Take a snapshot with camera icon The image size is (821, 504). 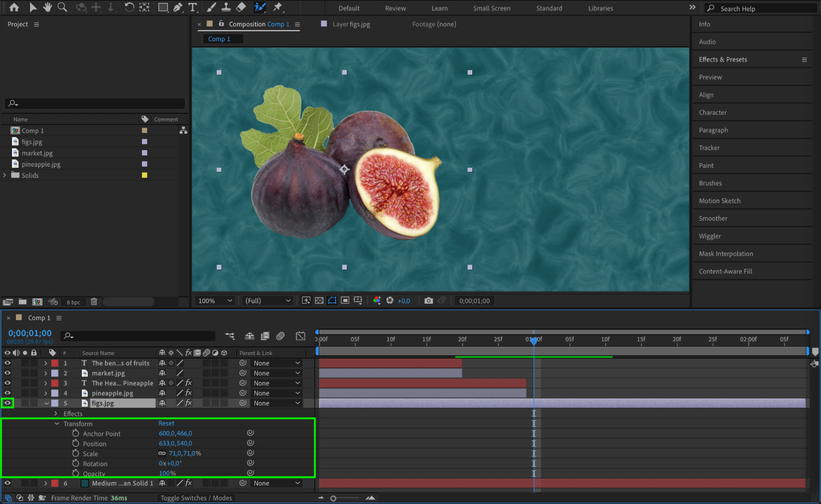point(428,300)
